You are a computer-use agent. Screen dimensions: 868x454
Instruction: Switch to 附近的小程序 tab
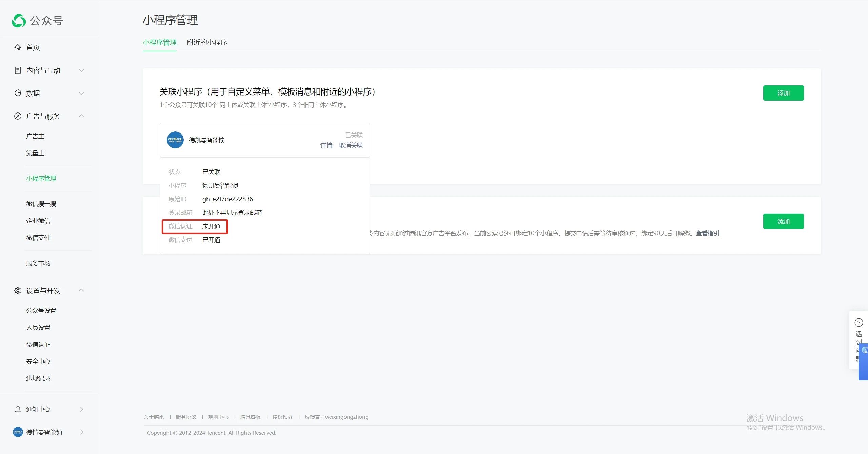click(x=207, y=42)
